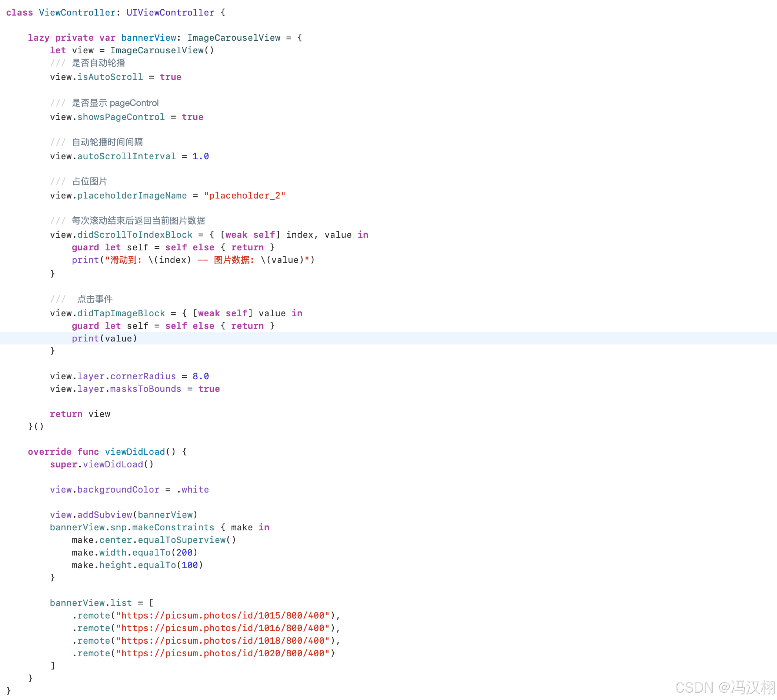Click the 'let view = ImageCarouselView()' line
Image resolution: width=777 pixels, height=700 pixels.
tap(132, 50)
